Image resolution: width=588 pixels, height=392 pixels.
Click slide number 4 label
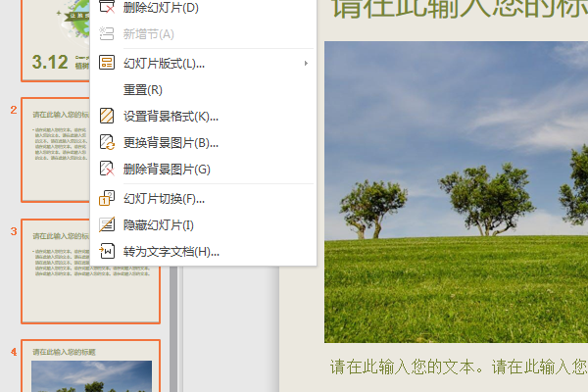coord(14,352)
